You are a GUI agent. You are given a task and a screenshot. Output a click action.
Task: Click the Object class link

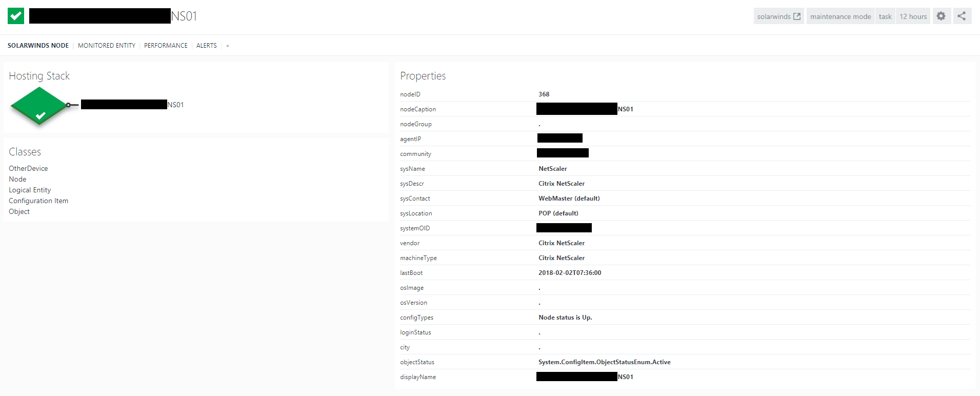19,211
